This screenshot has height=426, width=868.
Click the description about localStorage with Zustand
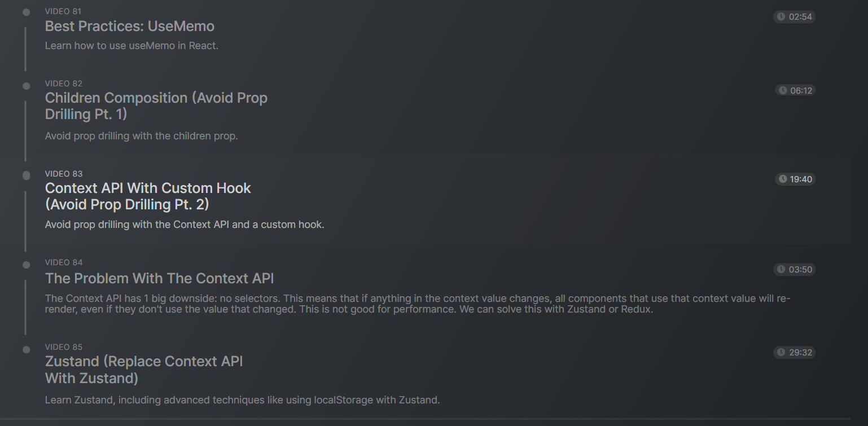point(242,400)
